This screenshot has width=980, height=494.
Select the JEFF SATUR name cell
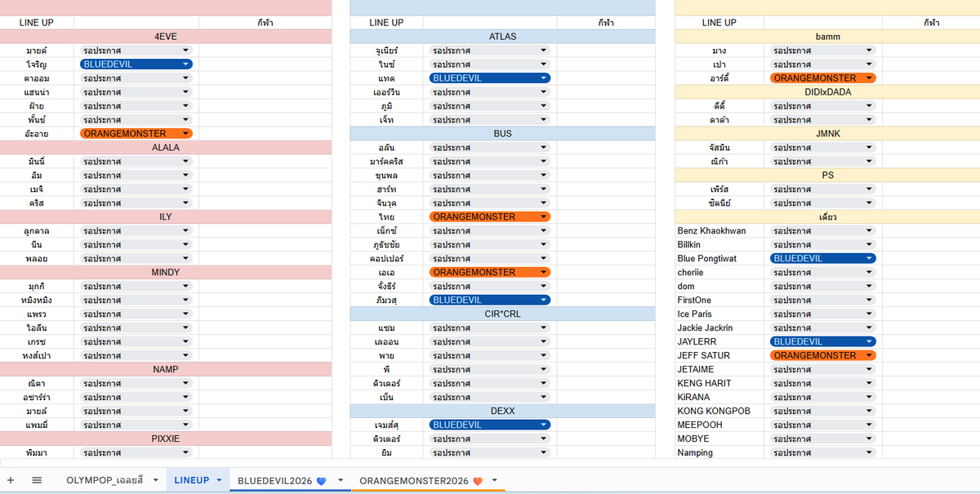[x=719, y=355]
